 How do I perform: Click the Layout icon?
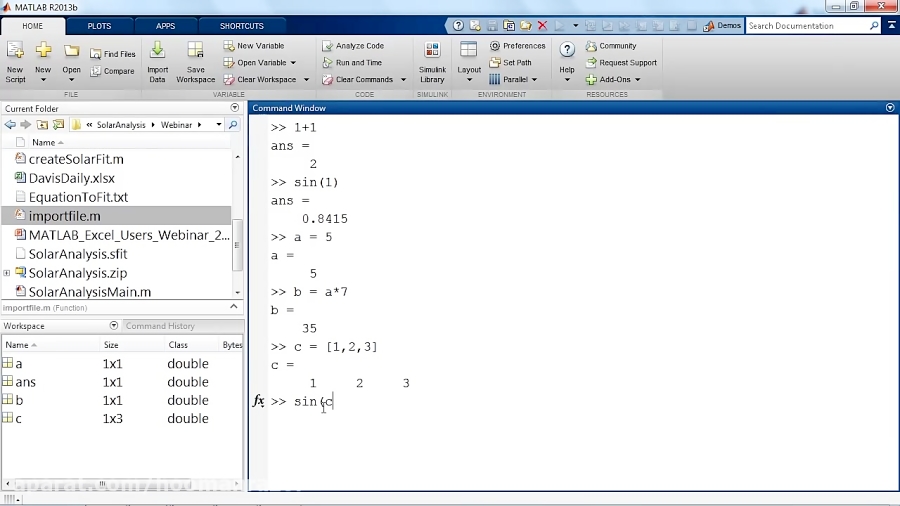pyautogui.click(x=468, y=50)
